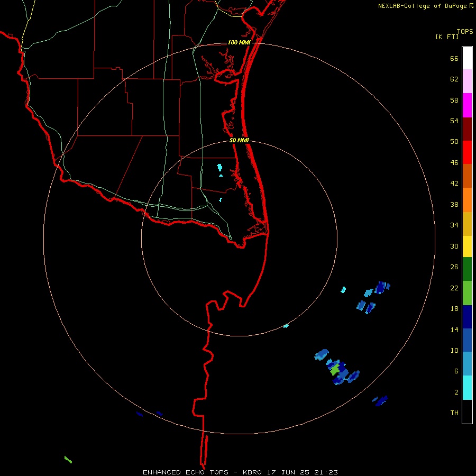Click the '21:23' timestamp text

pyautogui.click(x=325, y=472)
